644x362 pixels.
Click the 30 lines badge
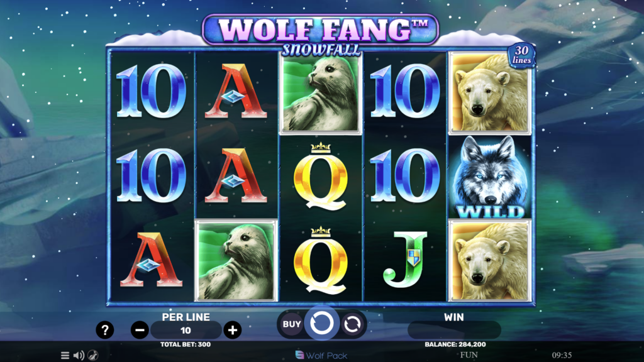pyautogui.click(x=521, y=55)
